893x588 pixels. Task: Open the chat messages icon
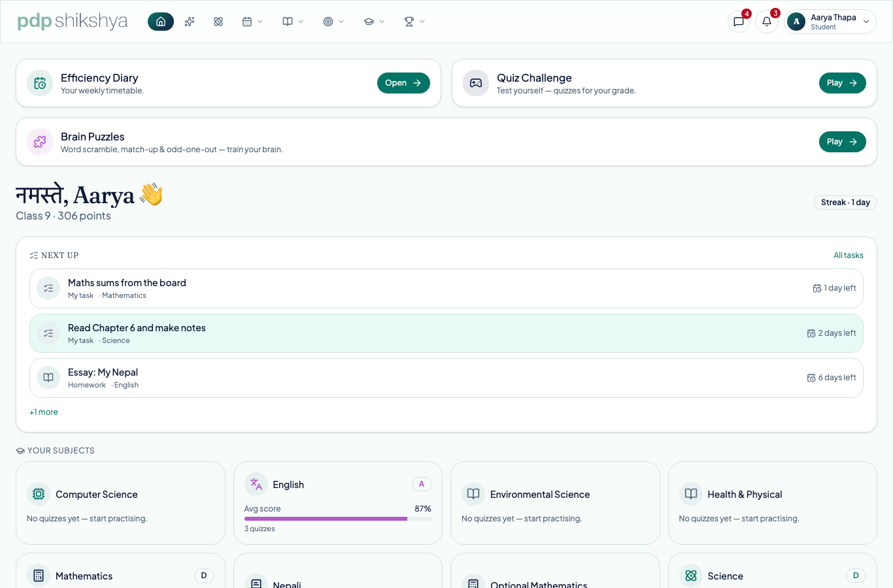739,22
